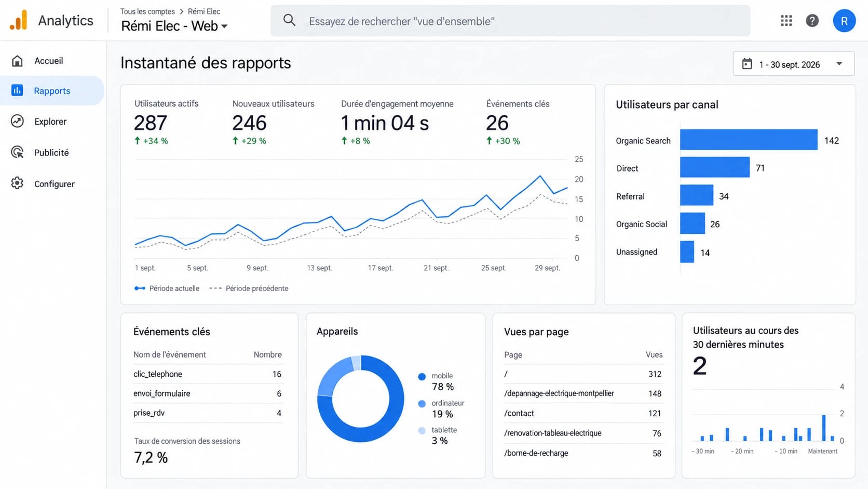868x489 pixels.
Task: Click the tablette legend color dot
Action: [422, 431]
